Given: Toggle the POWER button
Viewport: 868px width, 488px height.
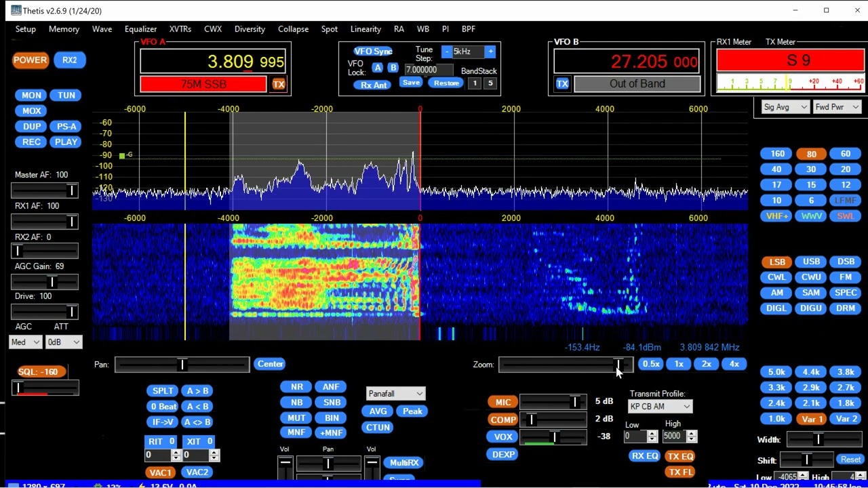Looking at the screenshot, I should (31, 60).
